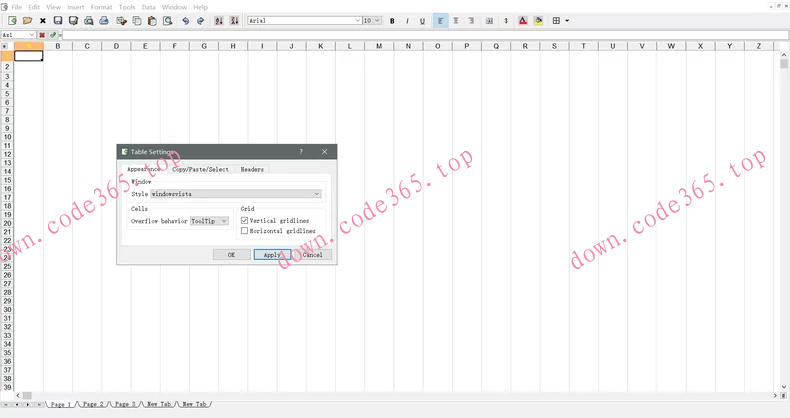Switch to the Page 2 sheet tab
The height and width of the screenshot is (418, 790).
coord(93,404)
